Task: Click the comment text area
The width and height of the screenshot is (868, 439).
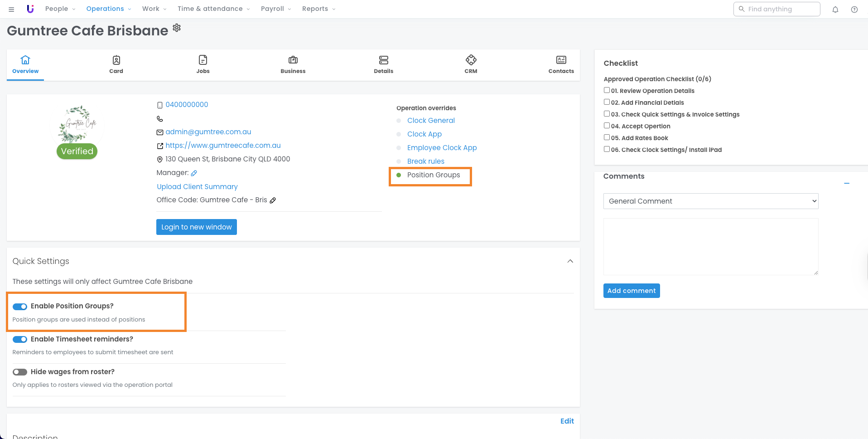Action: (x=710, y=246)
